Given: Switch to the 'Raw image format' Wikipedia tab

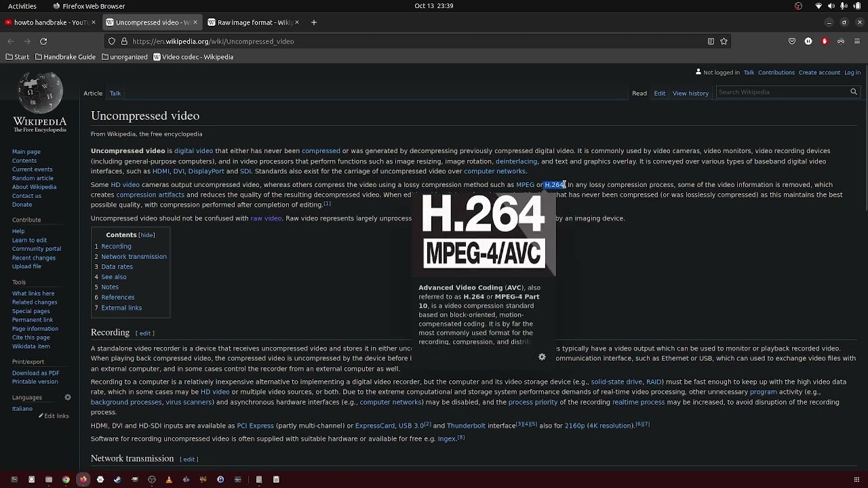Looking at the screenshot, I should pos(252,22).
